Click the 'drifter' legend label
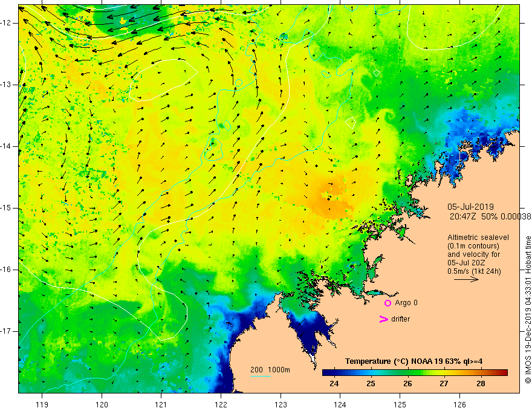The image size is (532, 411). click(x=400, y=319)
